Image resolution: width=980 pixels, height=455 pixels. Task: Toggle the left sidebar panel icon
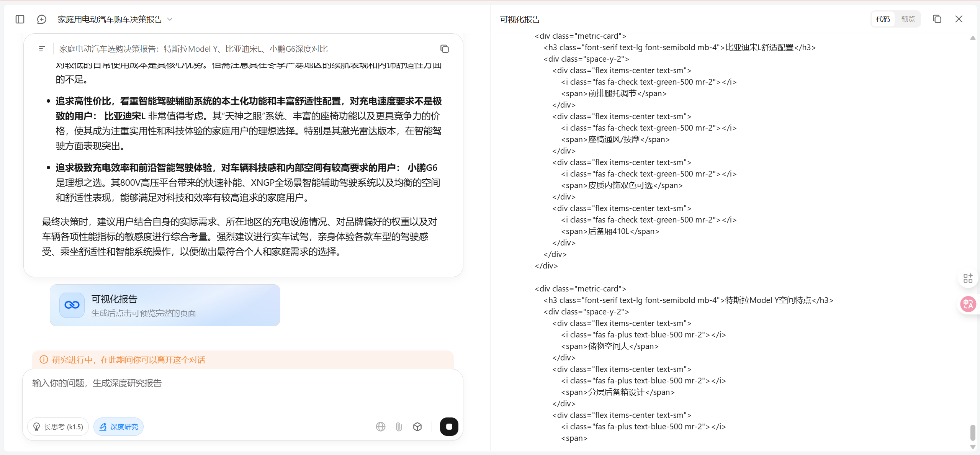[x=20, y=19]
